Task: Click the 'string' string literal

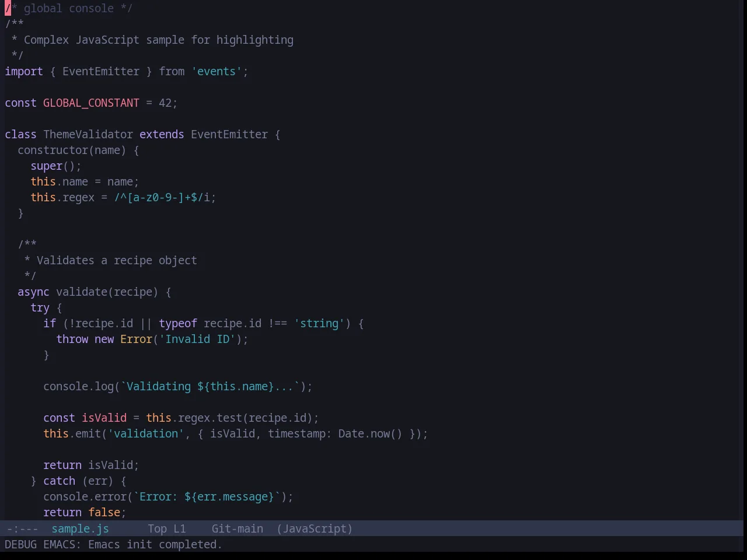Action: 319,323
